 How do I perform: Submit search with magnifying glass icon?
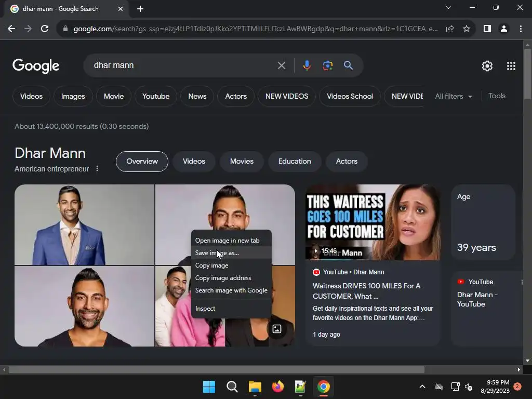tap(348, 65)
